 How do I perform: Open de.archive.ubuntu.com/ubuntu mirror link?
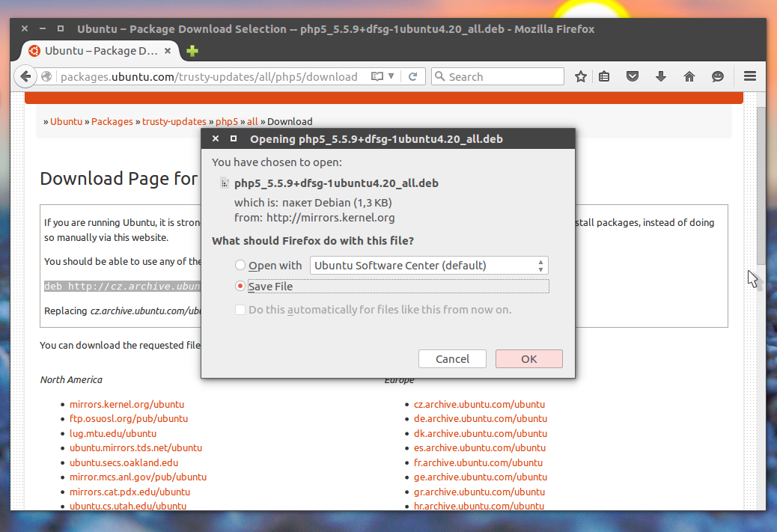click(480, 418)
